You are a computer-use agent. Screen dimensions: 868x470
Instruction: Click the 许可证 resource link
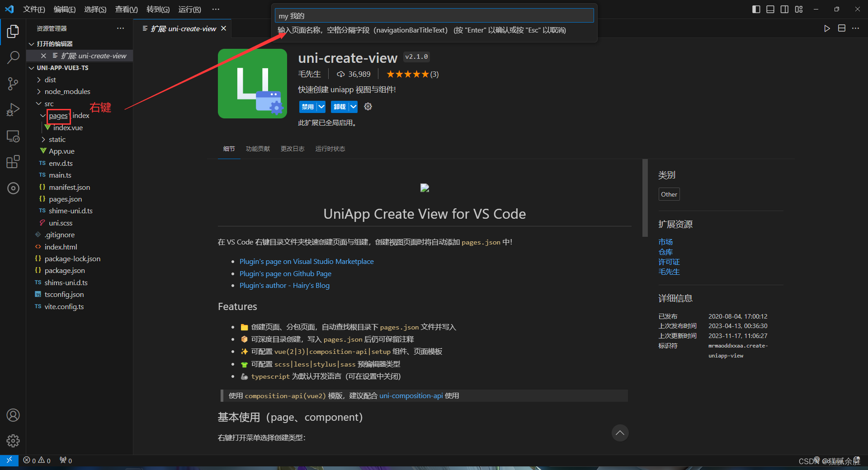[669, 262]
